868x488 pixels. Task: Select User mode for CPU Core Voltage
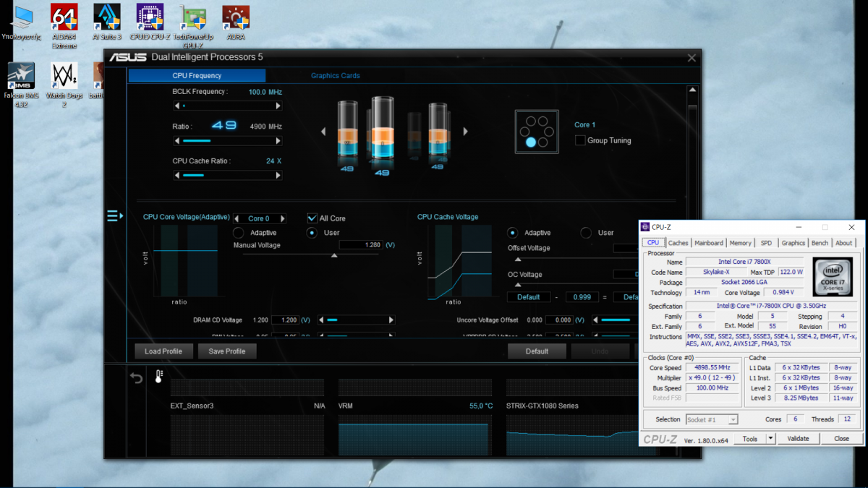coord(312,233)
